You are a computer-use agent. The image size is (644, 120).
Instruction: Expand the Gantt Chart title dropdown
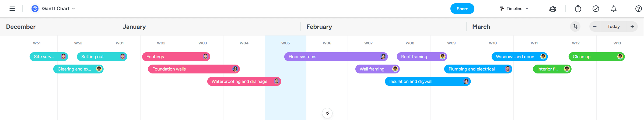[x=73, y=9]
